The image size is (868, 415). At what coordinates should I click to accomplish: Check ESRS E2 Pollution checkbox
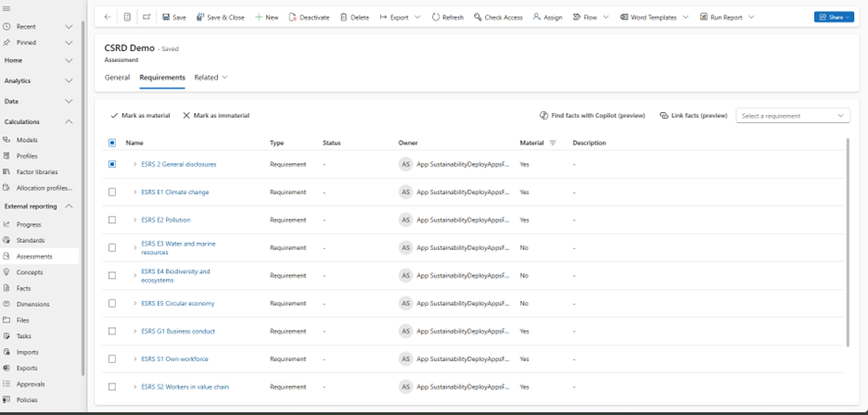[112, 220]
